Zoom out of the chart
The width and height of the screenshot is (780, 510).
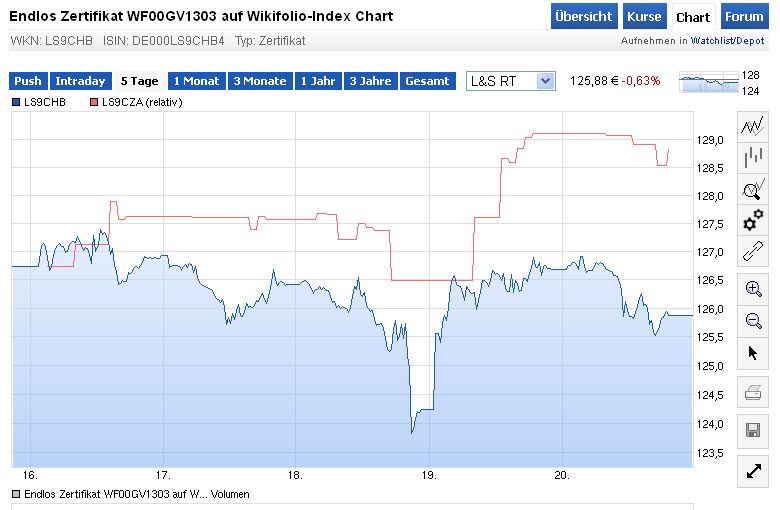coord(753,320)
